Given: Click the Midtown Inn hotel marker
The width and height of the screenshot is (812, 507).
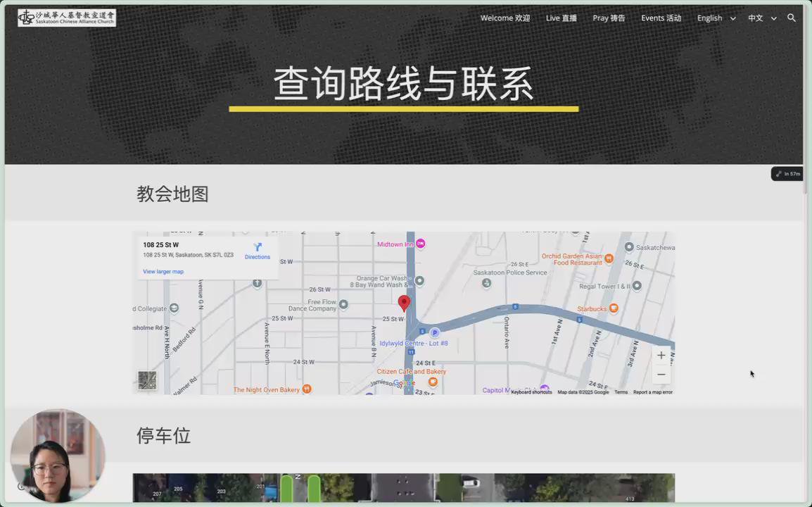Looking at the screenshot, I should coord(421,243).
